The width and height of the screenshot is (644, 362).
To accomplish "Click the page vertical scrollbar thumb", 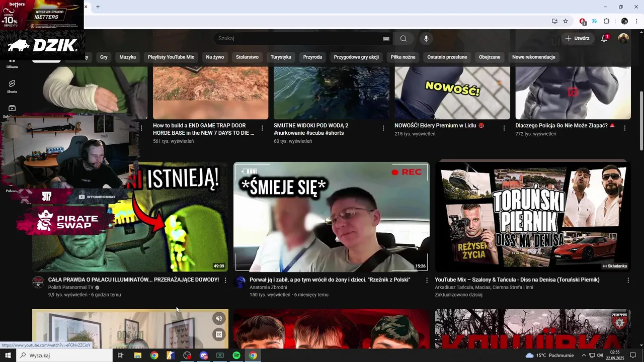I will (x=641, y=121).
